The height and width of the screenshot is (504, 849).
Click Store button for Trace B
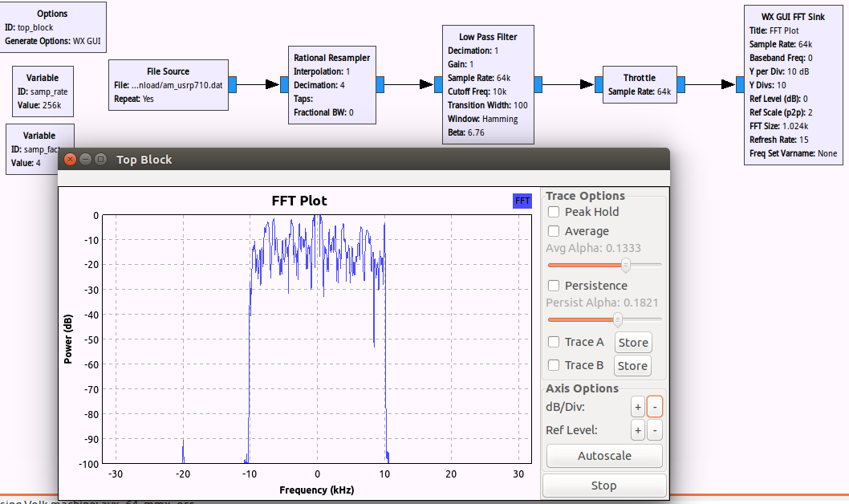(632, 366)
